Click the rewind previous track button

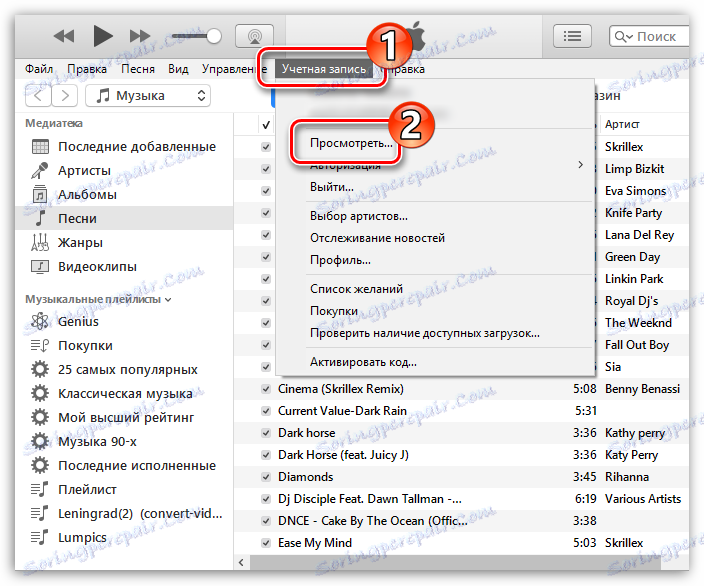click(x=64, y=36)
